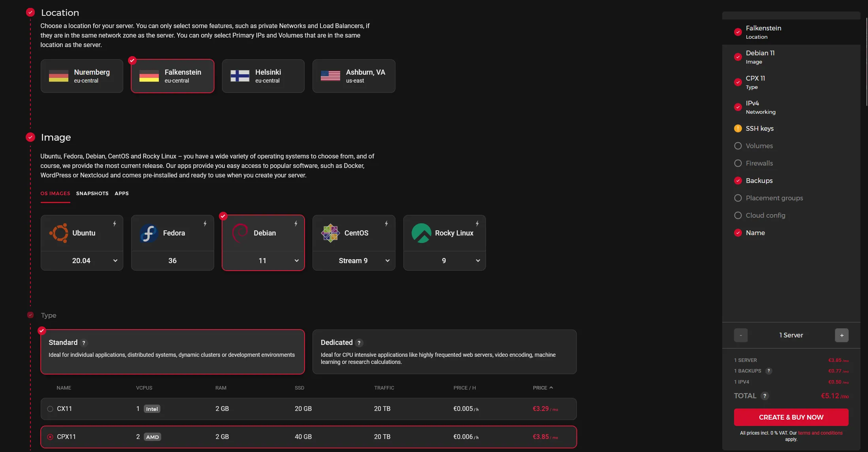Screen dimensions: 868x452
Task: Increase server count with plus button
Action: [x=841, y=335]
